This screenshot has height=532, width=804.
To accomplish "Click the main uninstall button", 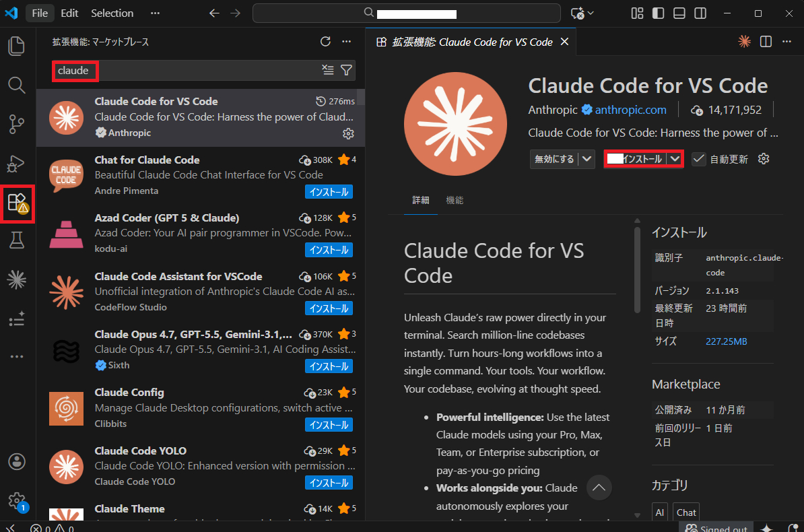I will 636,159.
